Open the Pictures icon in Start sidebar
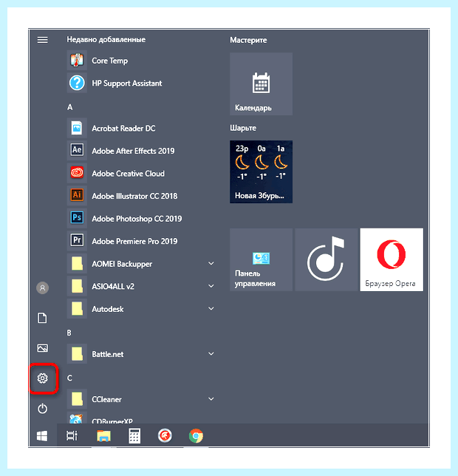458x476 pixels. click(x=42, y=348)
